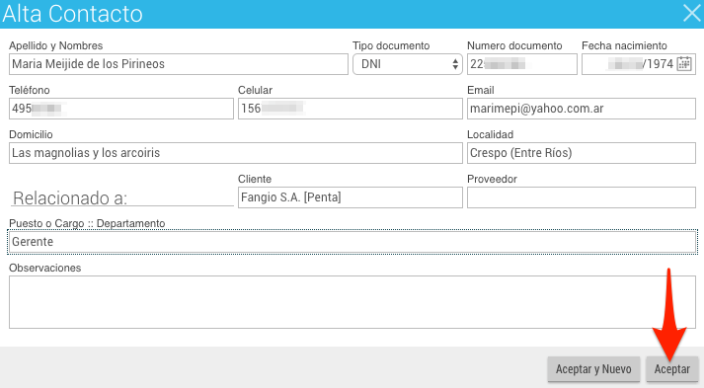Click the Cliente field with Fangio S.A.
Screen dimensions: 704x388
[350, 198]
